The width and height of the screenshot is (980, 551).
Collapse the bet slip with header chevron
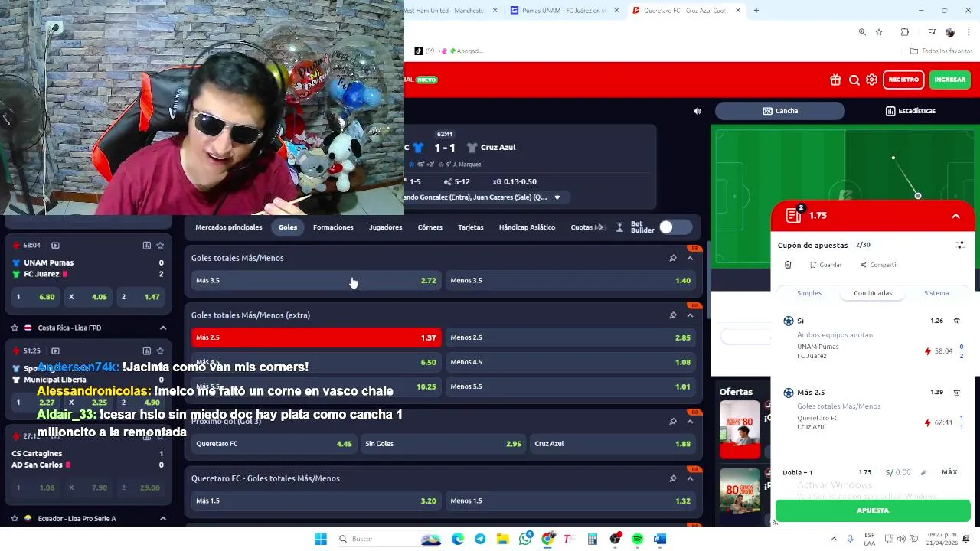pyautogui.click(x=956, y=217)
